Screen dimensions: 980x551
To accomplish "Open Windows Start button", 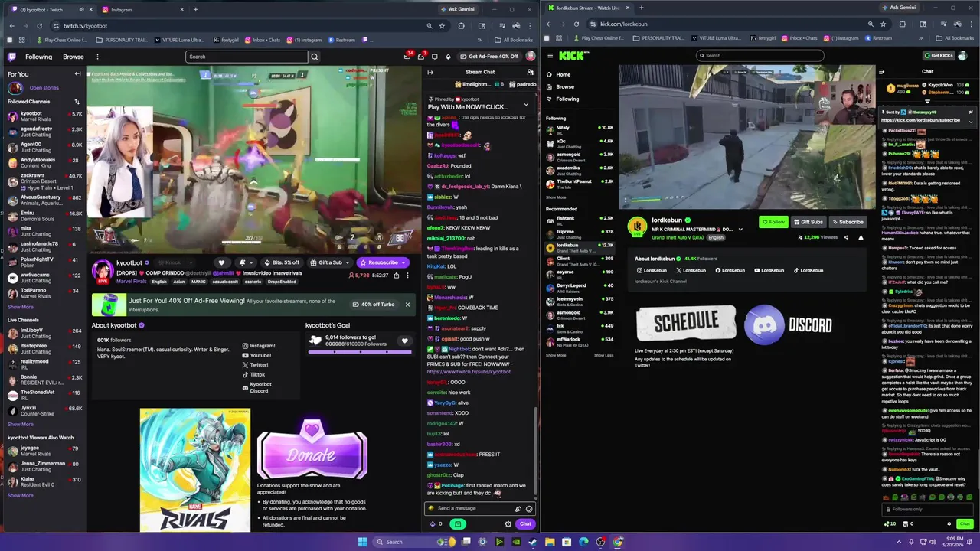I will [x=362, y=542].
